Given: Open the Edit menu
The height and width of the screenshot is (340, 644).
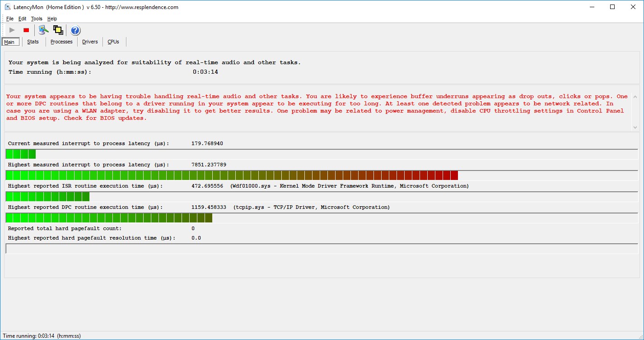Looking at the screenshot, I should (23, 19).
